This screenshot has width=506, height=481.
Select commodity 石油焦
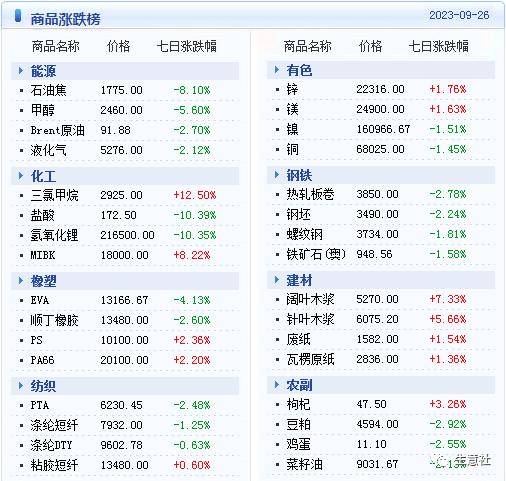pos(48,90)
